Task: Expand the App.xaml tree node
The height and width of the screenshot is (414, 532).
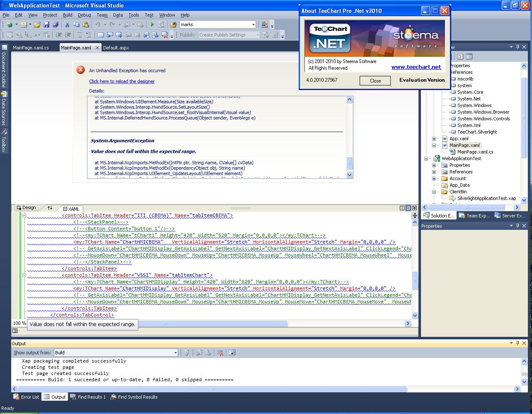Action: click(x=434, y=139)
